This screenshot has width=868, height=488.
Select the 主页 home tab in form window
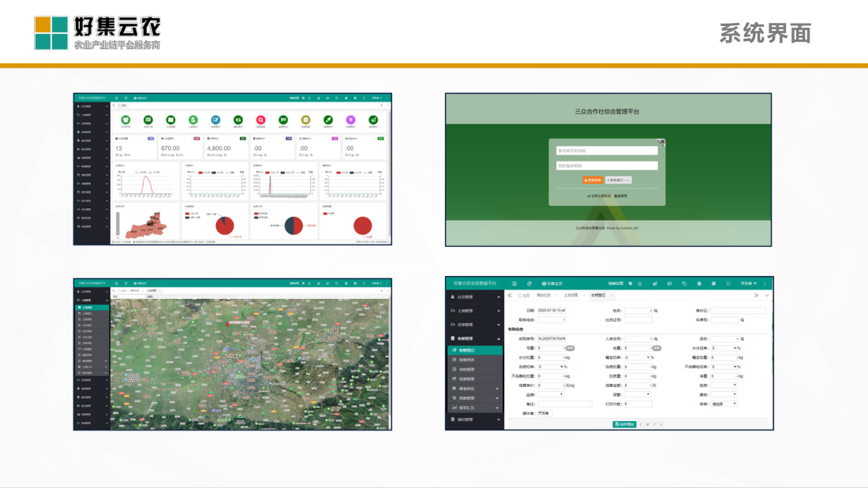pos(524,296)
